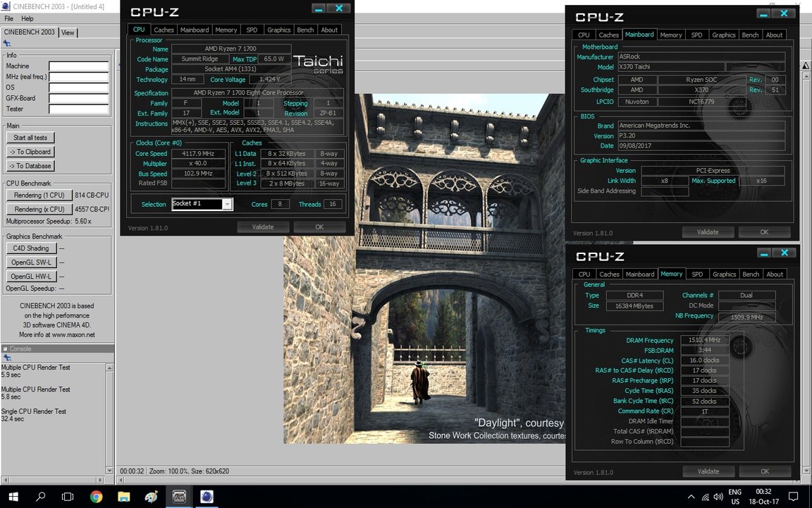Click the Machine input field

pos(79,66)
